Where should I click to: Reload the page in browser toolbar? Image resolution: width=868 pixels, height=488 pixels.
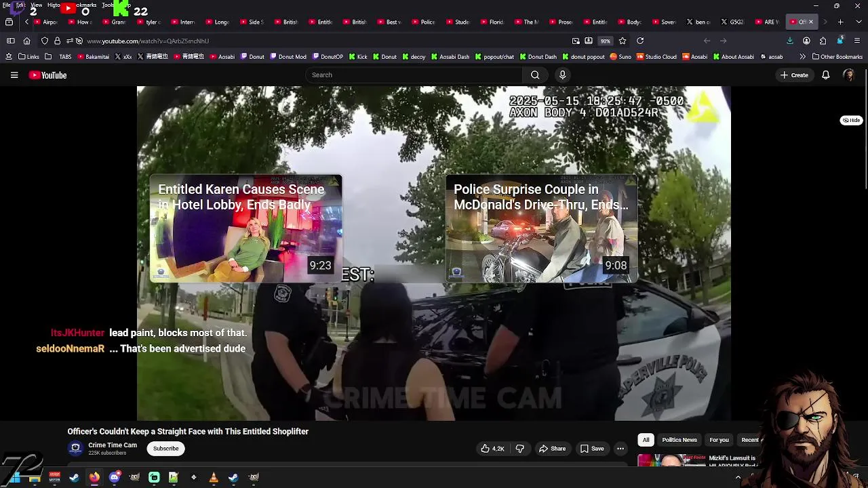coord(639,41)
